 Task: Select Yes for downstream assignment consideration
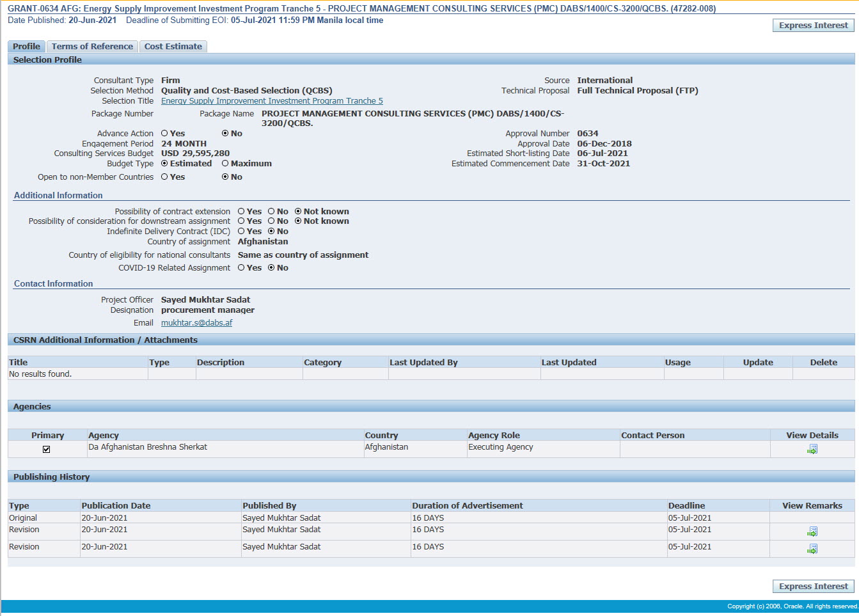pos(241,221)
